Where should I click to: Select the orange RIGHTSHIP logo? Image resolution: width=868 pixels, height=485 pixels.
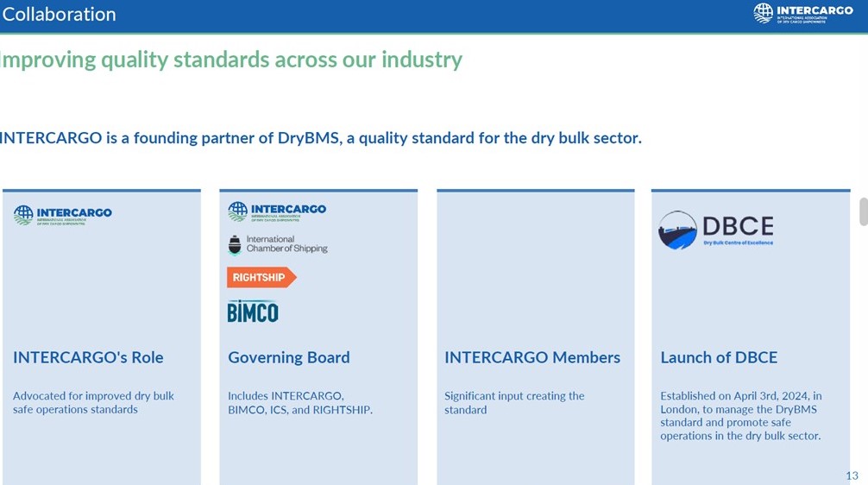point(261,277)
